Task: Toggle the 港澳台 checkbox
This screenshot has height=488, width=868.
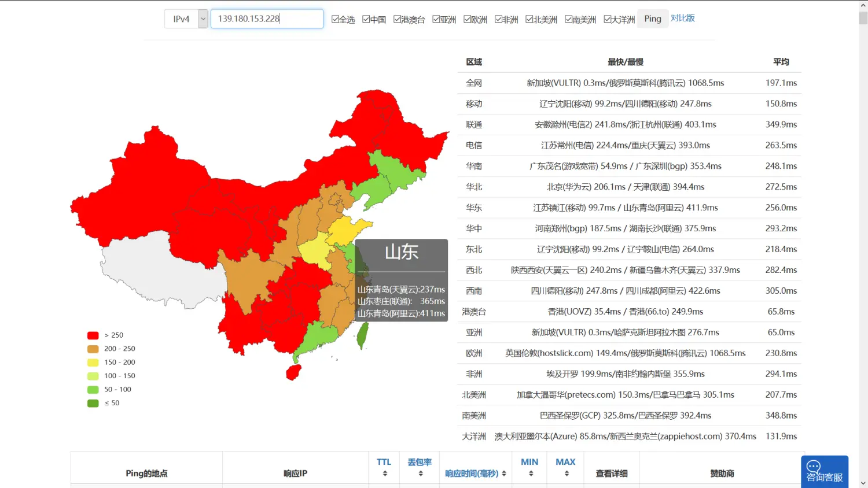Action: pos(397,19)
